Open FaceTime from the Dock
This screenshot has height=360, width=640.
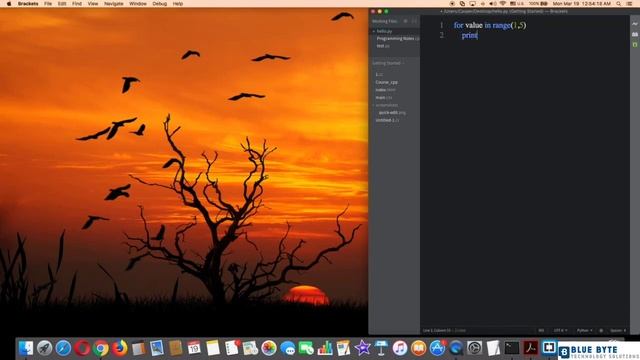coord(306,348)
